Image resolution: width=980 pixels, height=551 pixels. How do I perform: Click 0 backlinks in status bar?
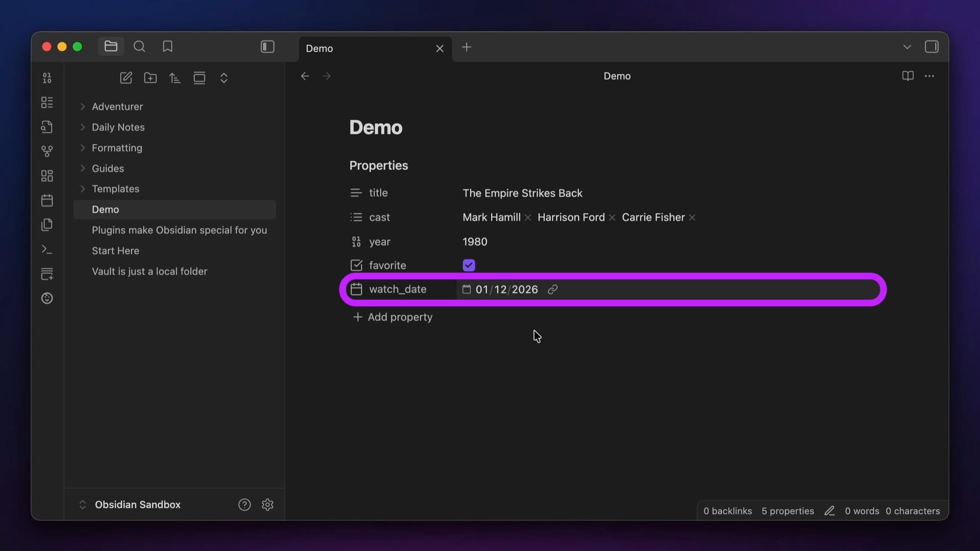(727, 511)
